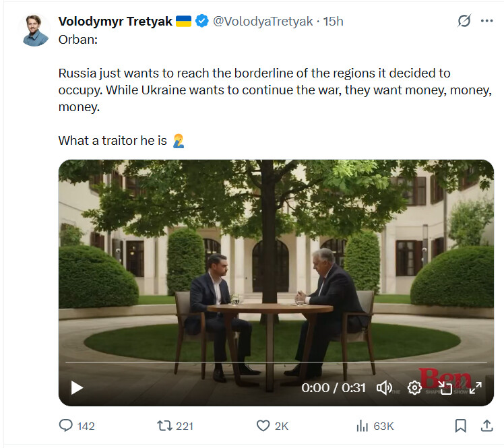Open Volodymyr Tretyak profile avatar
504x448 pixels.
pyautogui.click(x=35, y=30)
